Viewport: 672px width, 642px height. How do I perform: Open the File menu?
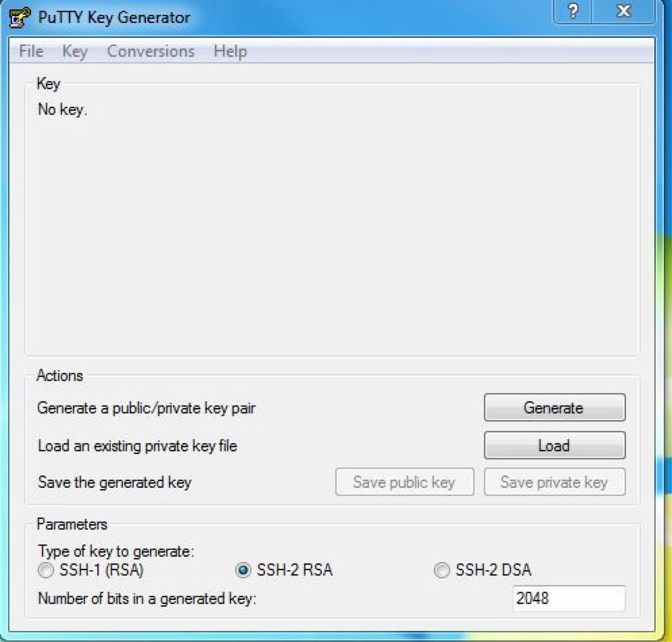[31, 51]
